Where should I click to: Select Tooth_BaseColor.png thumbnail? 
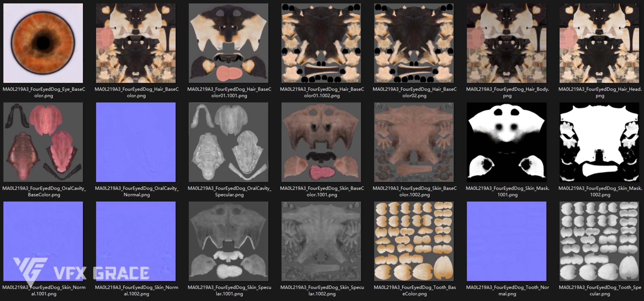tap(414, 241)
